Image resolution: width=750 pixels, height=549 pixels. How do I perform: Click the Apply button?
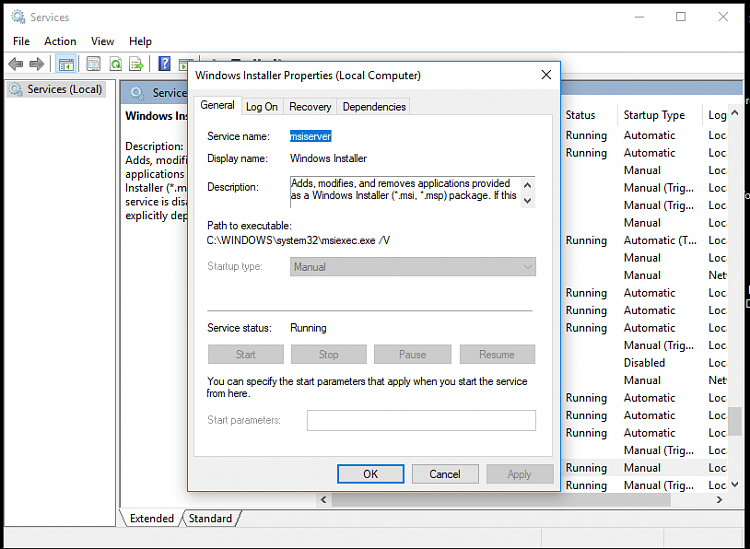[x=519, y=474]
